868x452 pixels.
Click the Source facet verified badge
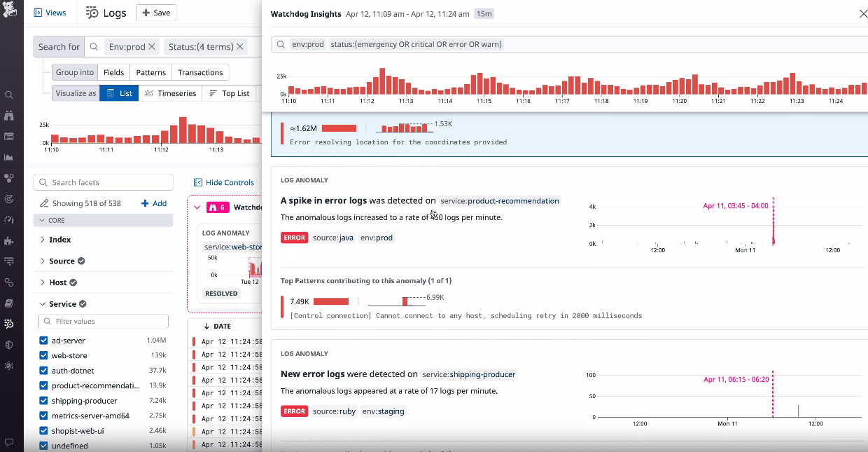click(81, 261)
